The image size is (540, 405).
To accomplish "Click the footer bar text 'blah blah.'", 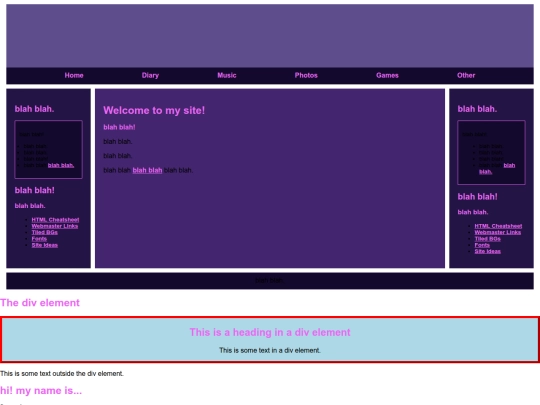I will 269,281.
